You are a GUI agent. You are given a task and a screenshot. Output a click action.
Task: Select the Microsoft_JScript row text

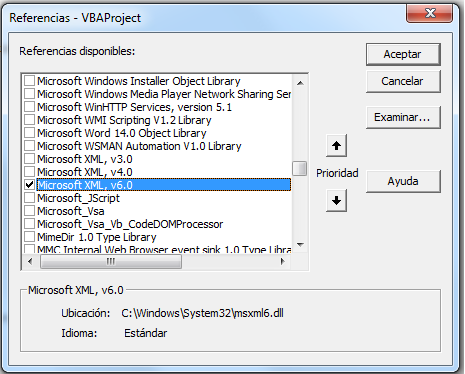pos(78,198)
